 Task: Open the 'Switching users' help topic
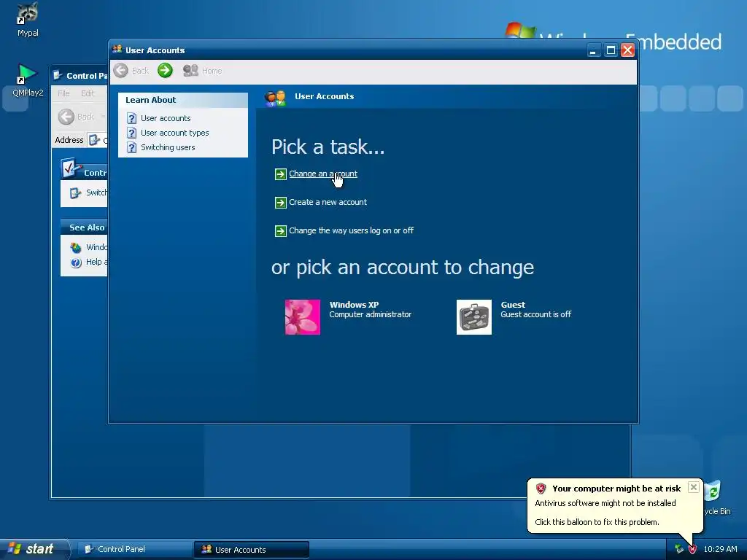[168, 147]
